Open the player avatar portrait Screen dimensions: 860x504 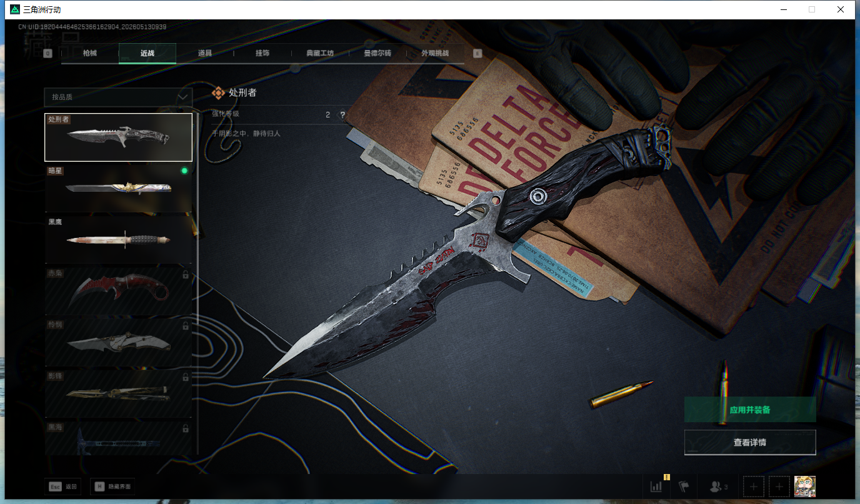(805, 487)
